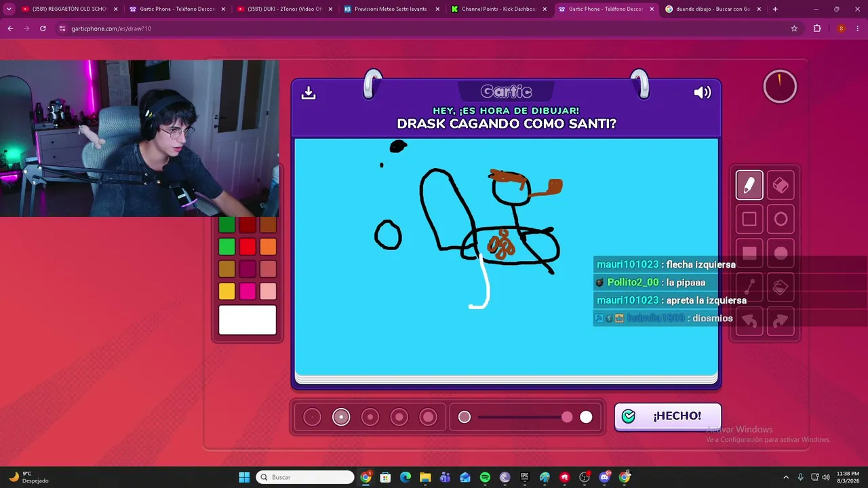
Task: Open the browser extensions menu
Action: point(817,28)
